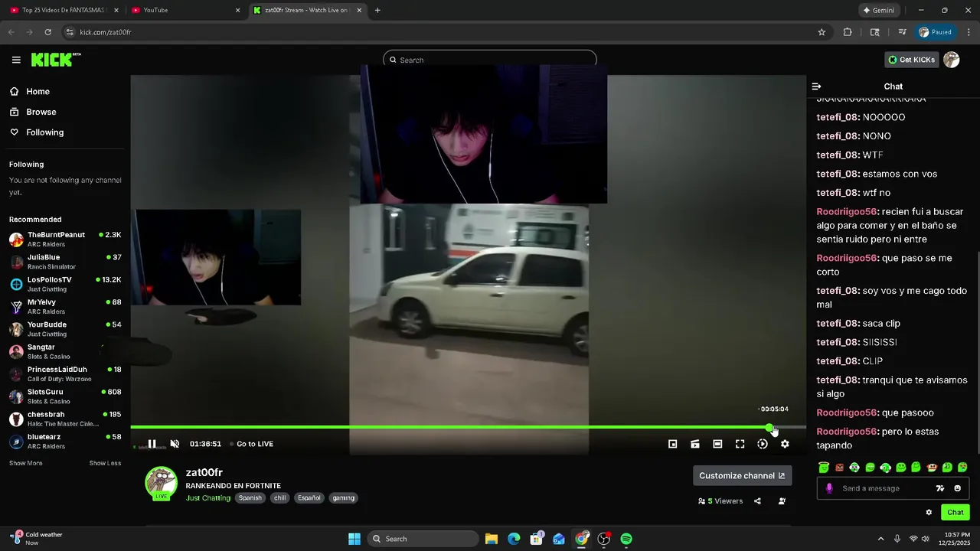Open the Chrome media controls icon

(903, 32)
